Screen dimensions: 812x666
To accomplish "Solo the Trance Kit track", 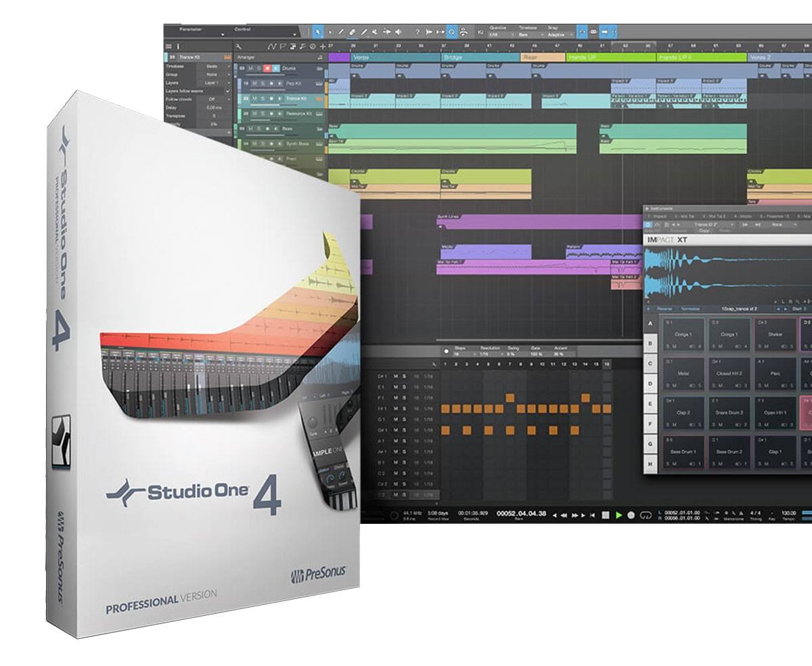I will click(264, 99).
